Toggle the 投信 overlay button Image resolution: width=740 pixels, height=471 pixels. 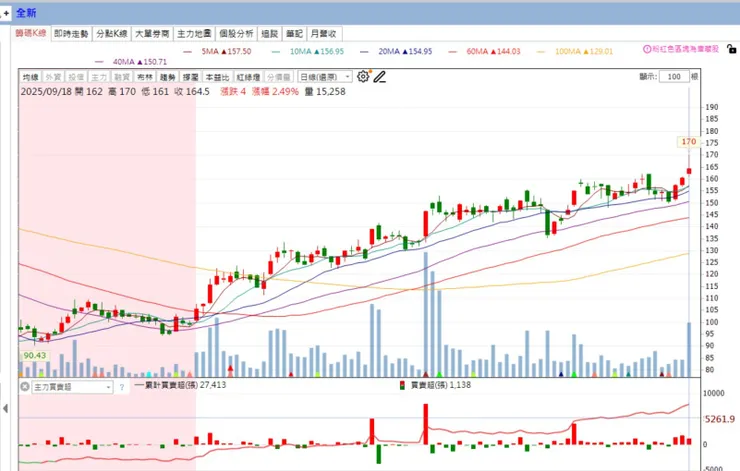[x=76, y=76]
